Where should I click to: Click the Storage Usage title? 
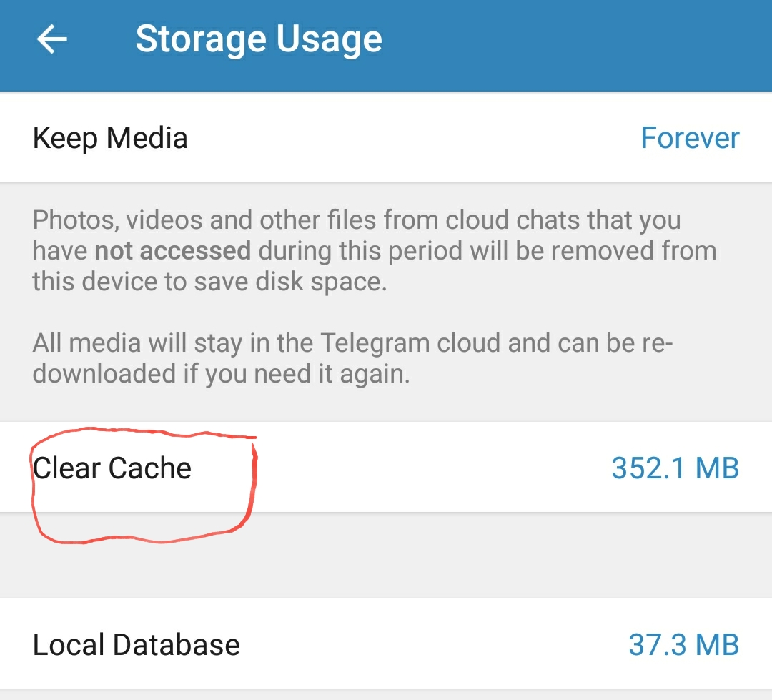259,39
